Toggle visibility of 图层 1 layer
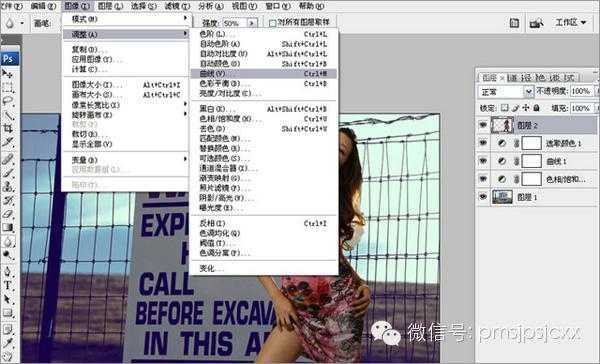 click(483, 197)
